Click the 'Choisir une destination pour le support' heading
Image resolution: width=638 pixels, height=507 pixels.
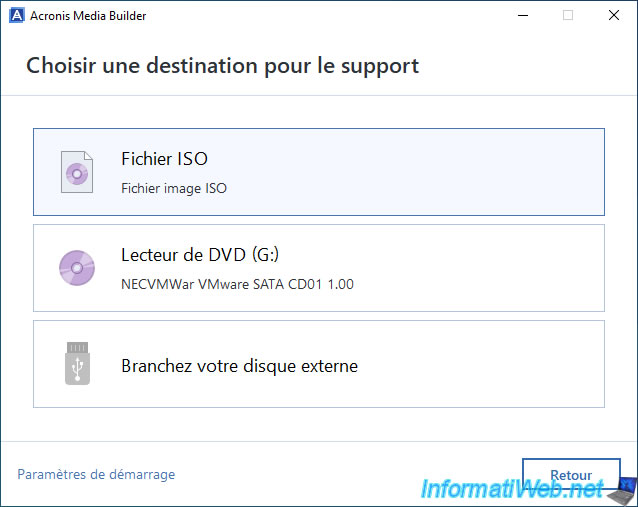tap(222, 66)
